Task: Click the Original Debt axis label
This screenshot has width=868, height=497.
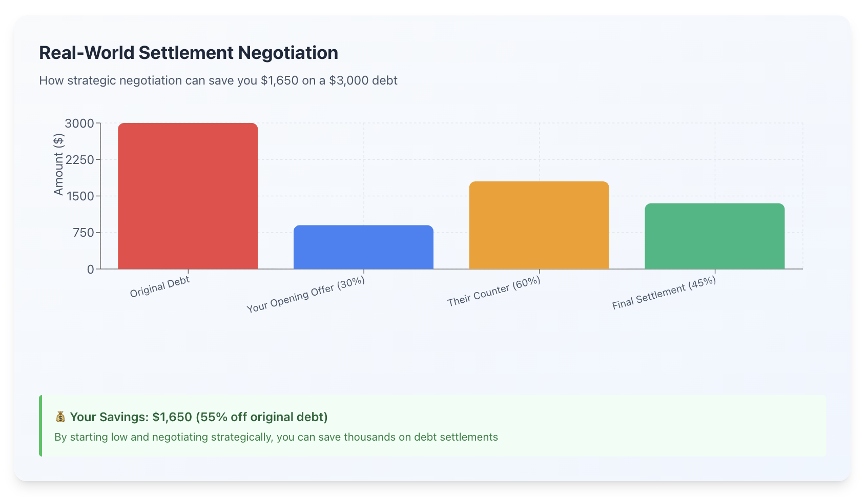Action: click(x=160, y=287)
